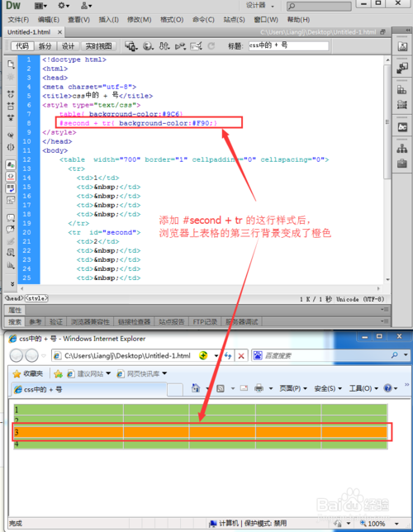413x532 pixels.
Task: Click the IE favorites star icon 收藏夹
Action: click(x=28, y=373)
